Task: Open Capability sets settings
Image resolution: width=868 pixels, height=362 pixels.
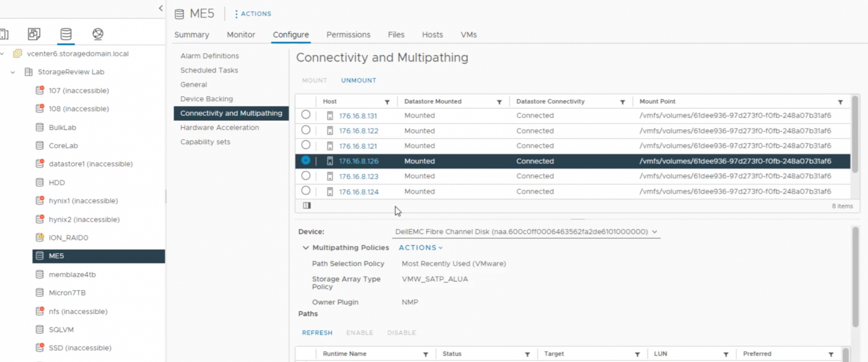Action: (205, 142)
